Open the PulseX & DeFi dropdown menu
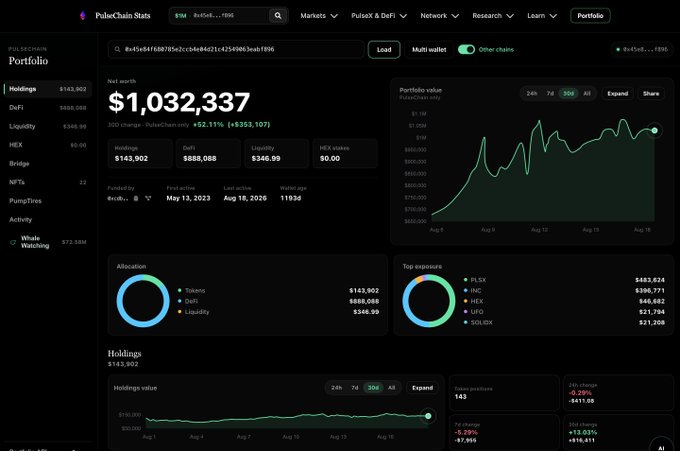Screen dimensions: 680x451 click(379, 16)
